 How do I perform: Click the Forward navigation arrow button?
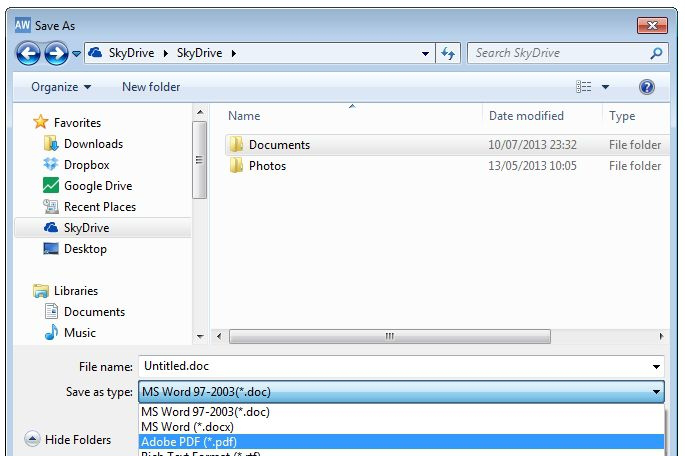pos(56,53)
